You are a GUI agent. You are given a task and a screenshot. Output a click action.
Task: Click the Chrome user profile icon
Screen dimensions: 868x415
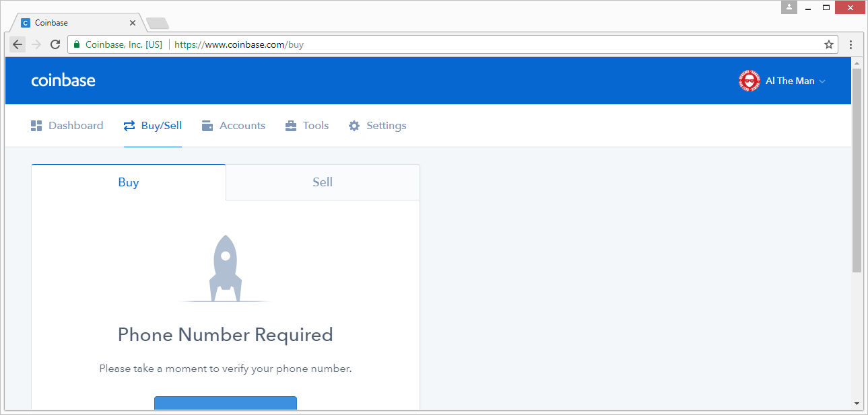tap(789, 7)
